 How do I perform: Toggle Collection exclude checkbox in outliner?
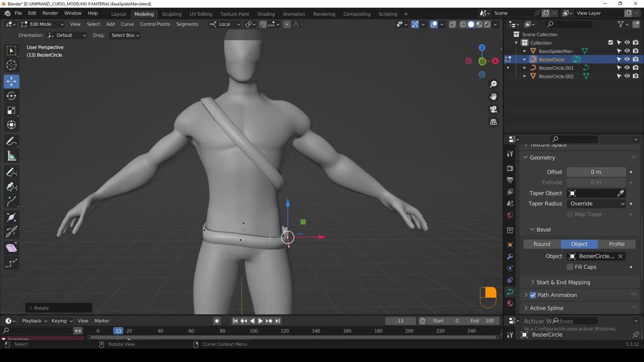pyautogui.click(x=611, y=43)
